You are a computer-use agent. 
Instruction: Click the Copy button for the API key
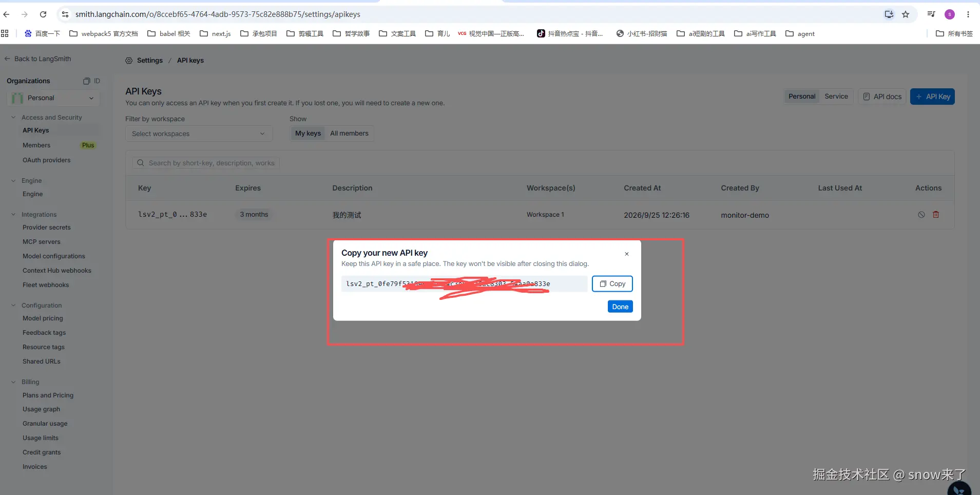(x=612, y=284)
